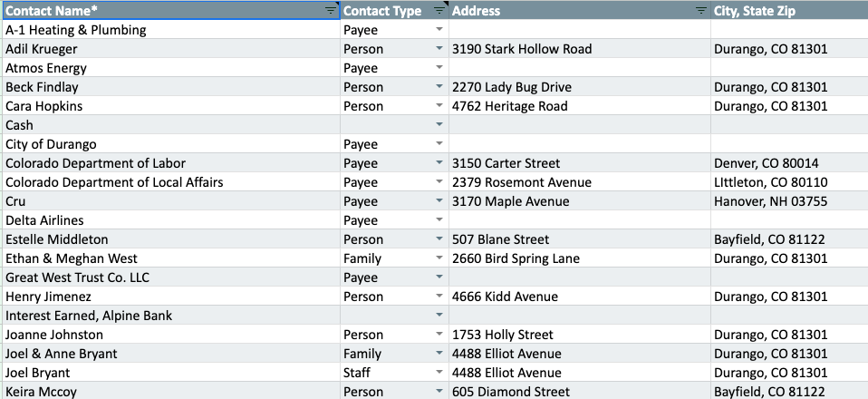Viewport: 868px width, 399px height.
Task: Open Contact Type dropdown for Joel Bryant
Action: coord(439,373)
